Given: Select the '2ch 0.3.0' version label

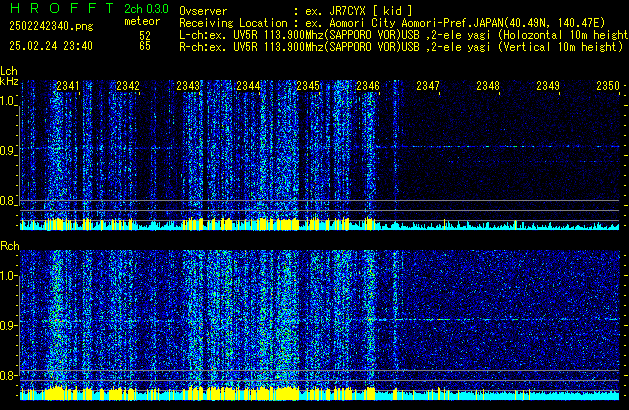Looking at the screenshot, I should 146,9.
